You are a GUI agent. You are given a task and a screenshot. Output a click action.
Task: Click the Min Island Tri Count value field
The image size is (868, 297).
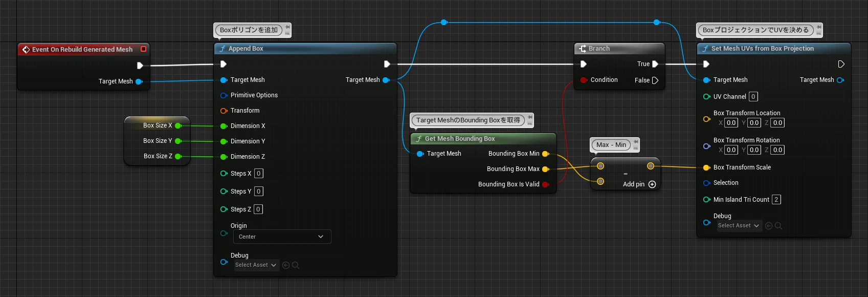[x=776, y=200]
